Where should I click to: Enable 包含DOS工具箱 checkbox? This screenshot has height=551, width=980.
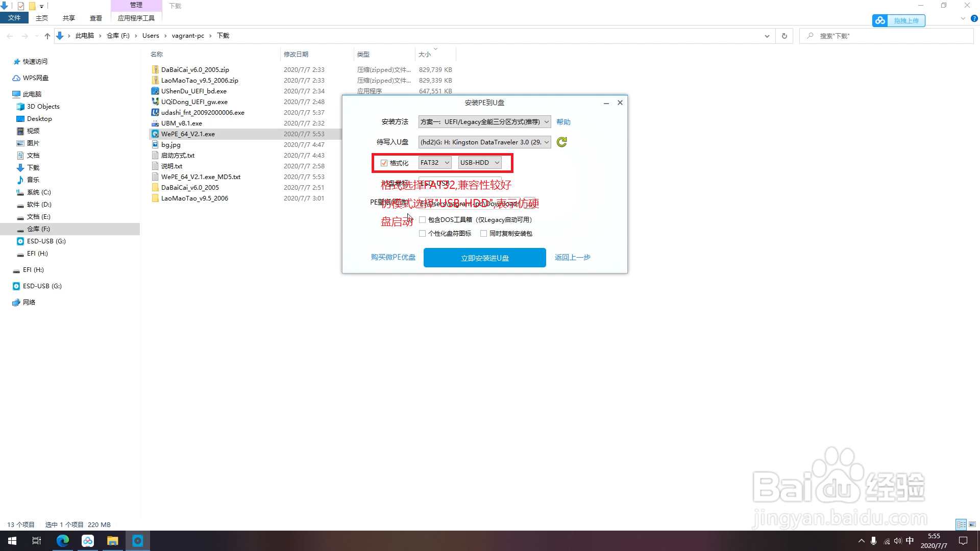(x=422, y=220)
